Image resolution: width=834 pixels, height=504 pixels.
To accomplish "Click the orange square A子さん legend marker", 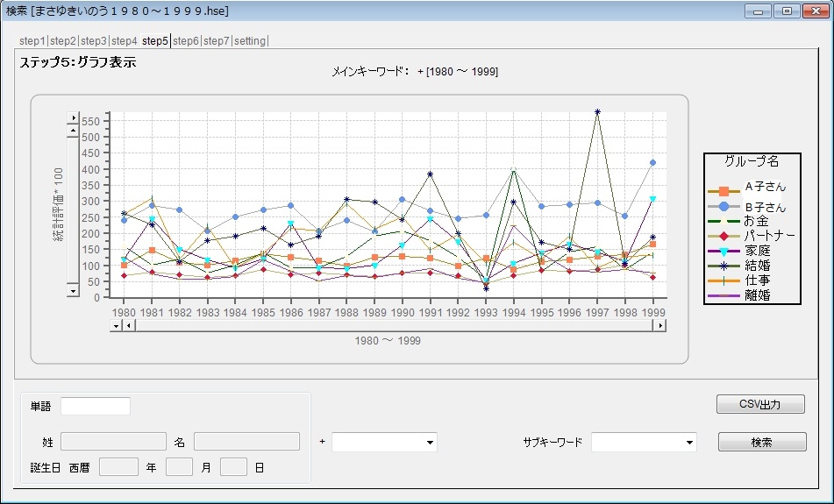I will point(724,191).
